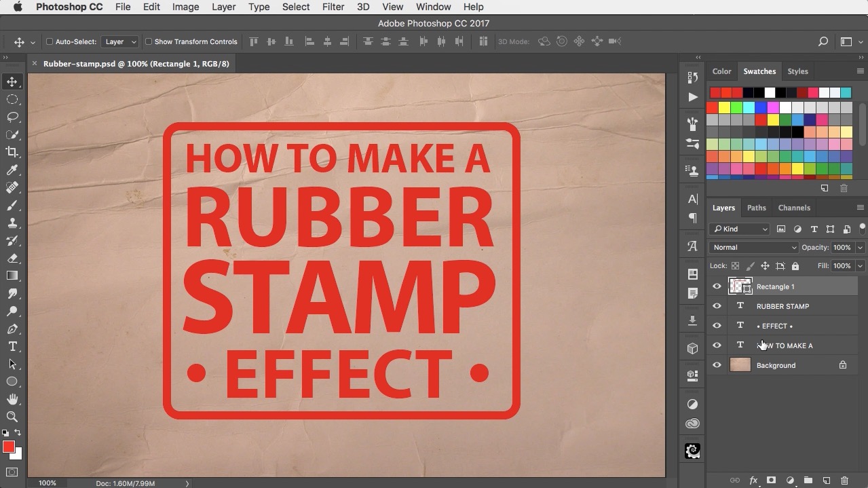Delete layer using the trash icon
This screenshot has height=488, width=868.
click(844, 481)
